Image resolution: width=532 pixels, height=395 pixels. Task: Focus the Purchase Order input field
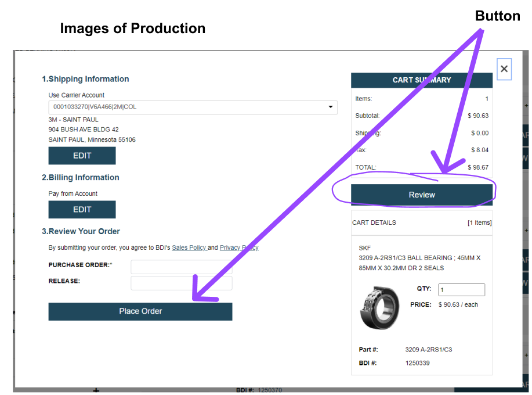tap(182, 267)
